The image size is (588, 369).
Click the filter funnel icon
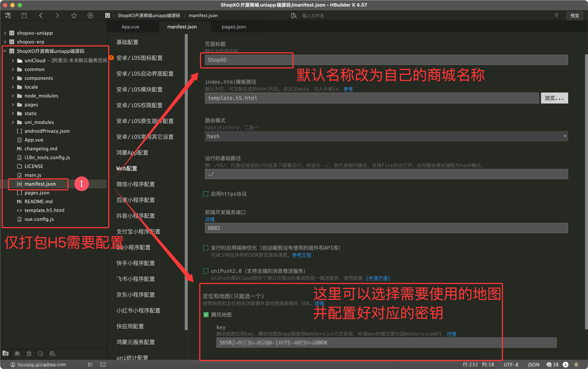pyautogui.click(x=557, y=15)
